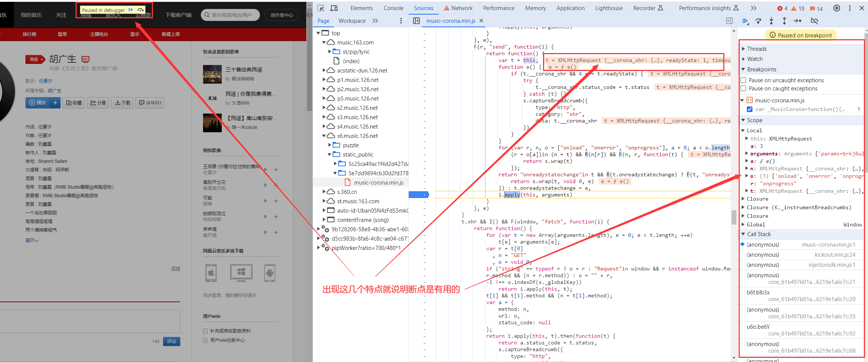
Task: Close the music-corona.min.js file tab
Action: pos(481,21)
